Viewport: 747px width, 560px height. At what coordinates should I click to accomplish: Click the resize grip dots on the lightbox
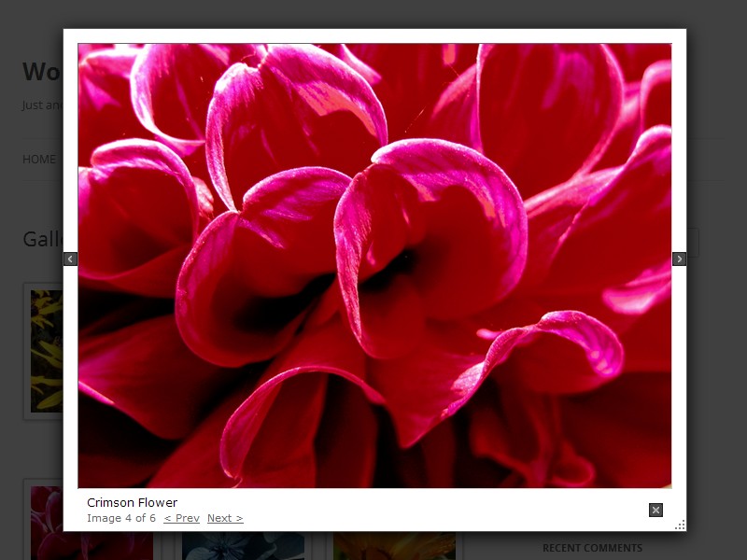[681, 525]
